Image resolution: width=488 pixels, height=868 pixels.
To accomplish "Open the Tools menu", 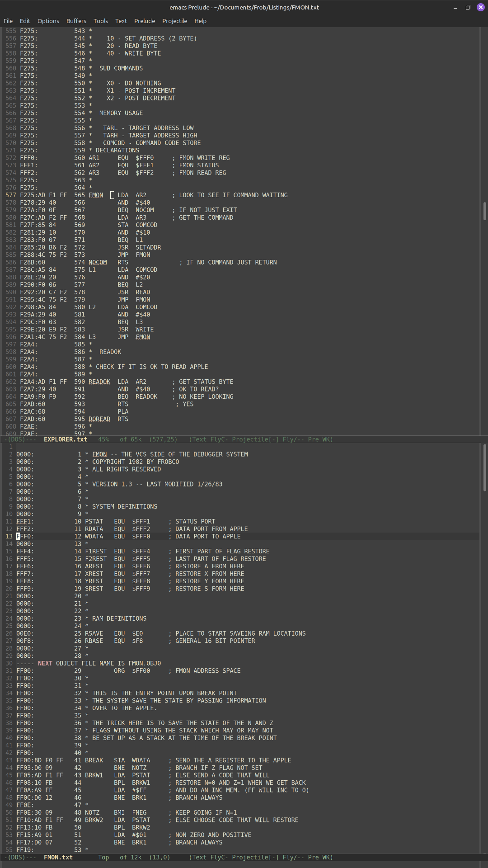I will point(100,21).
